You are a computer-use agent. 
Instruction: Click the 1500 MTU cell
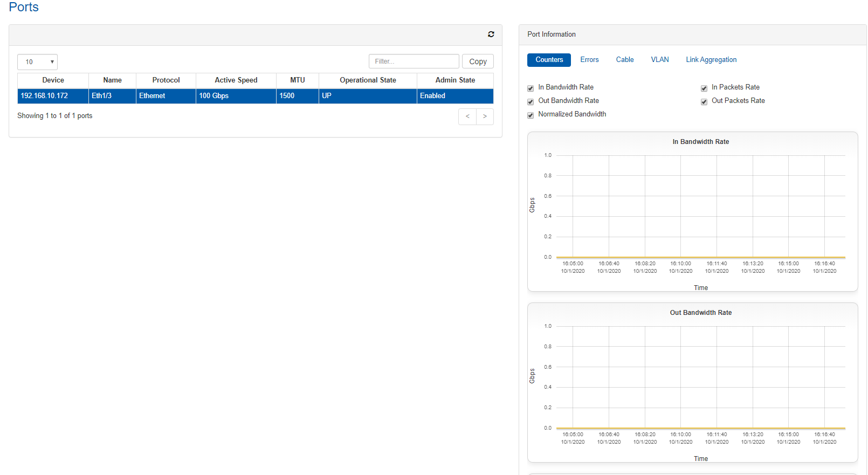click(298, 96)
